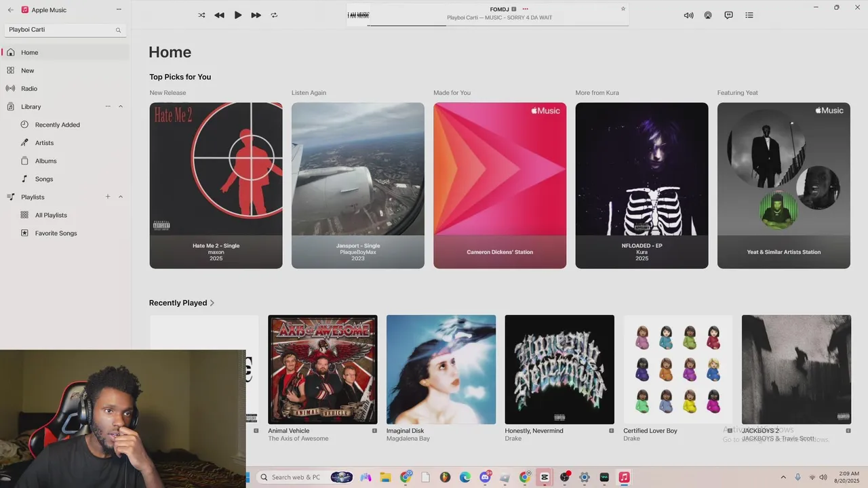Open the Settings gear in taskbar
Screen dimensions: 868x488
(x=585, y=477)
